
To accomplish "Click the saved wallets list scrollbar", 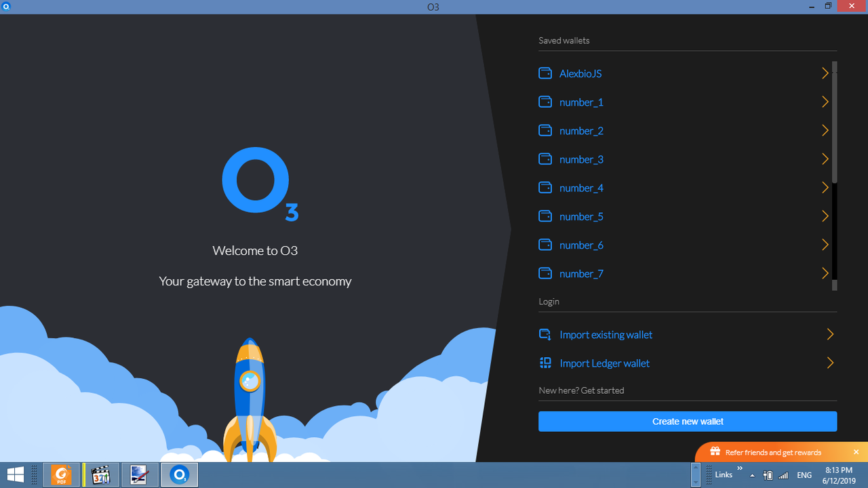I will point(835,176).
